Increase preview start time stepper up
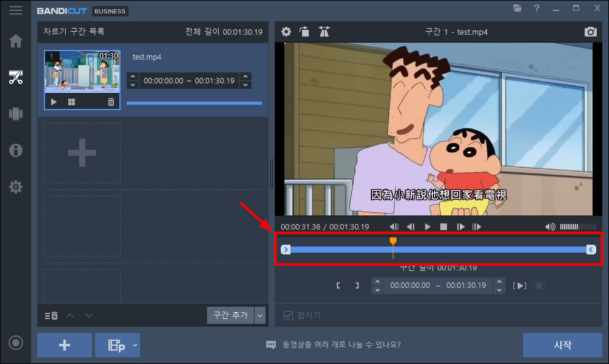609x364 pixels. point(378,282)
